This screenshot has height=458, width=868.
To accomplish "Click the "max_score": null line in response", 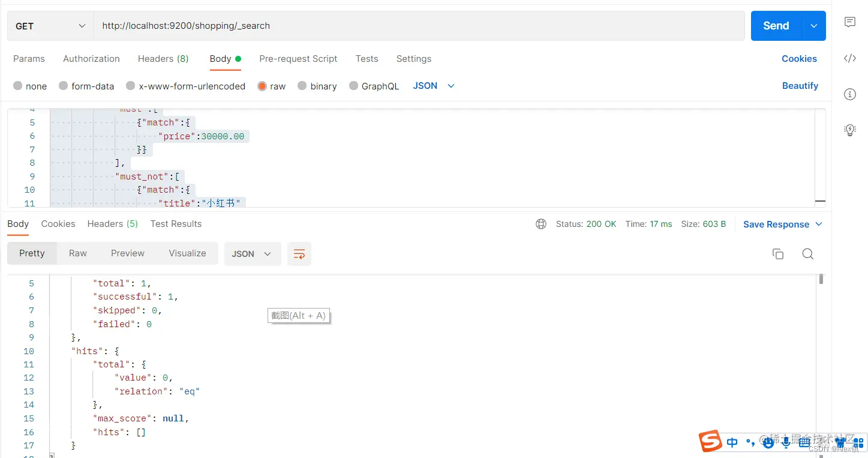I will [x=141, y=418].
